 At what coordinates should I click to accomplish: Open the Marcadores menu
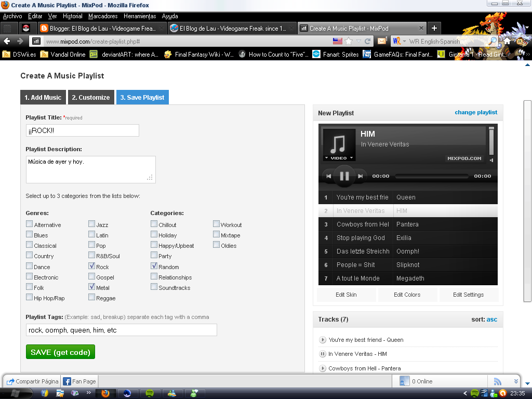[x=103, y=16]
